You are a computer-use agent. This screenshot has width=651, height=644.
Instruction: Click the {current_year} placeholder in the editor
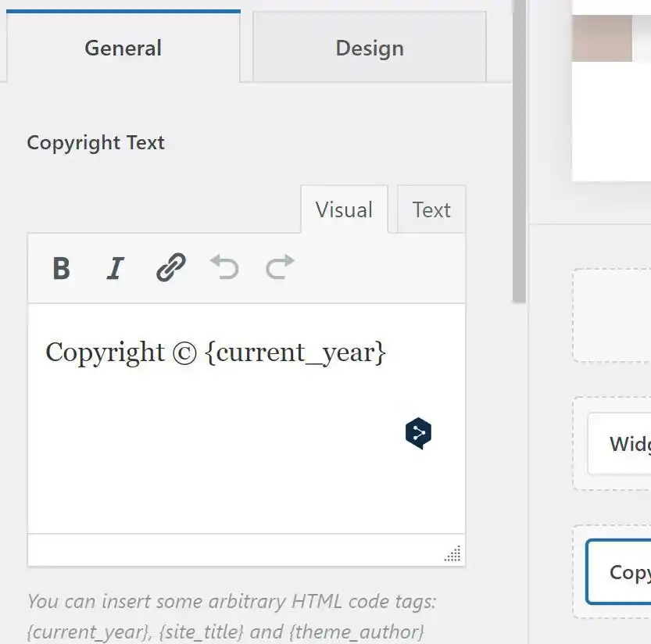(x=295, y=352)
